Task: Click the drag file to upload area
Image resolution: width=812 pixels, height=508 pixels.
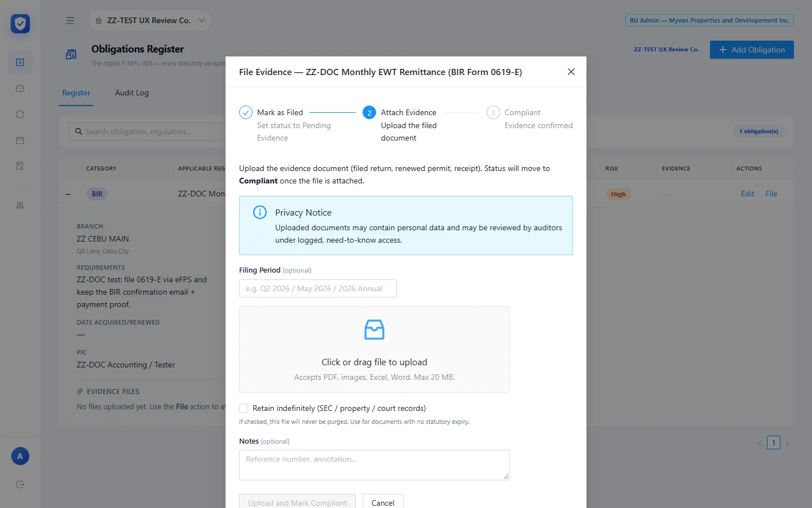Action: tap(374, 349)
